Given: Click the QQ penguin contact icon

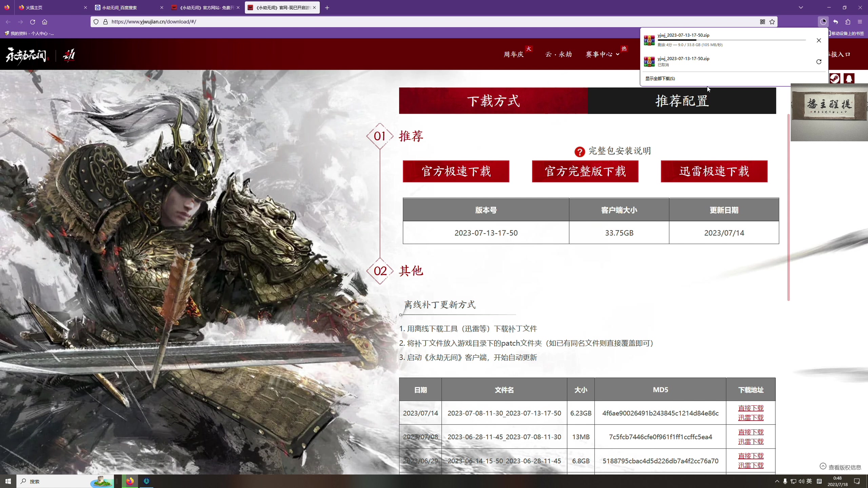Looking at the screenshot, I should click(x=849, y=78).
